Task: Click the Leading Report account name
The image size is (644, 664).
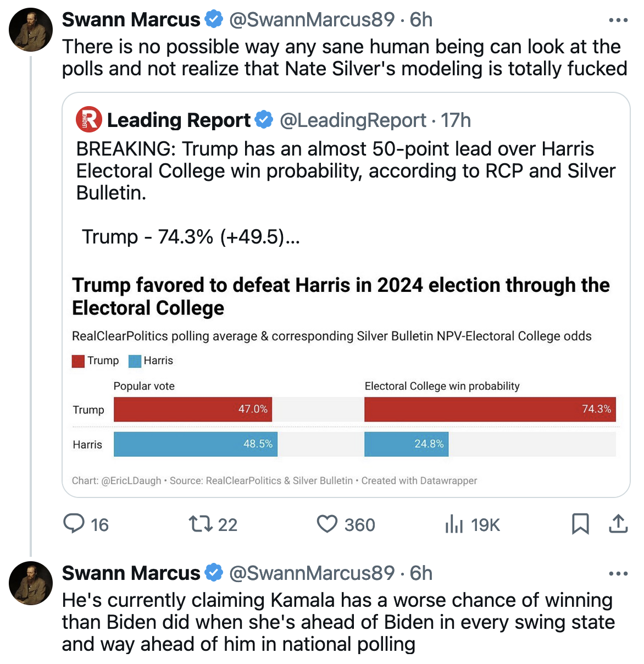Action: [x=179, y=120]
